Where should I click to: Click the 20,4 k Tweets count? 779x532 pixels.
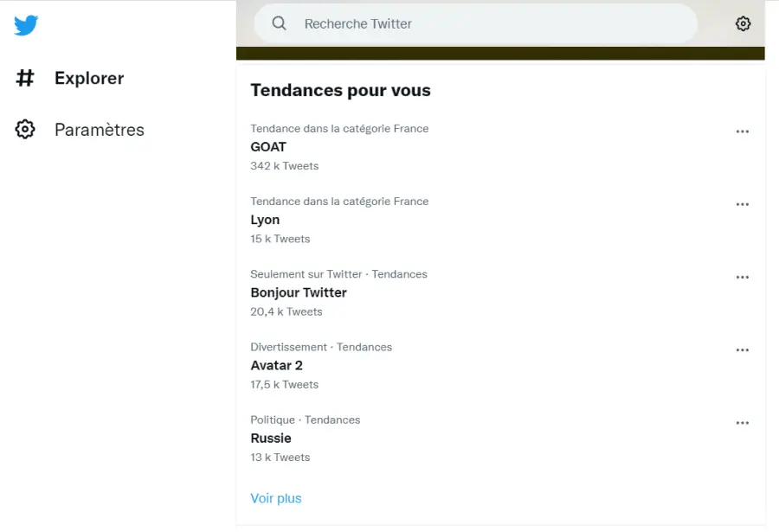click(286, 311)
